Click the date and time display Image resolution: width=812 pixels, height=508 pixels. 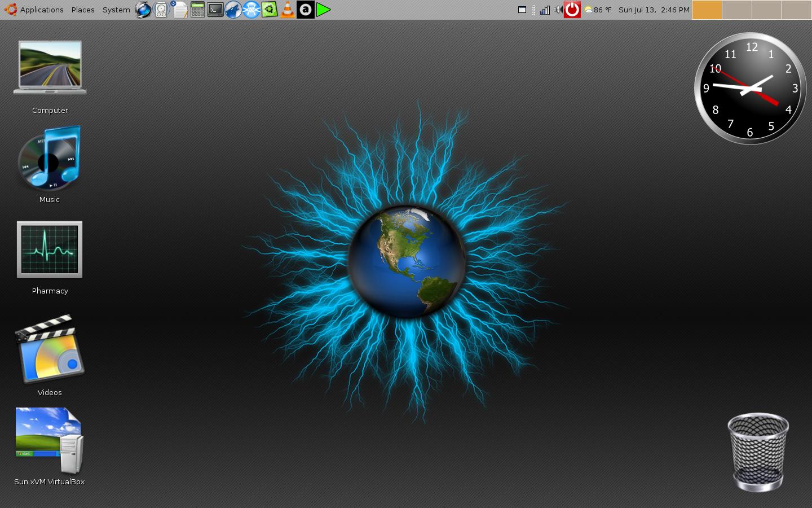(x=654, y=10)
